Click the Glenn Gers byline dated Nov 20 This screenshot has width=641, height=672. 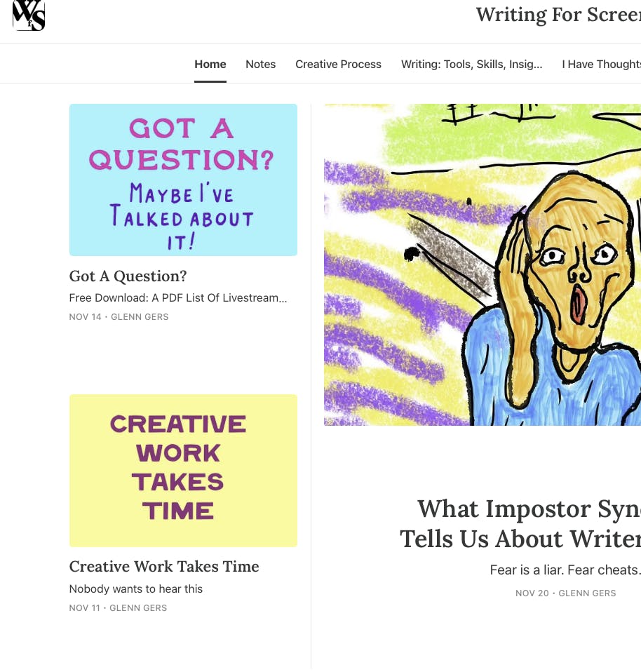point(587,593)
